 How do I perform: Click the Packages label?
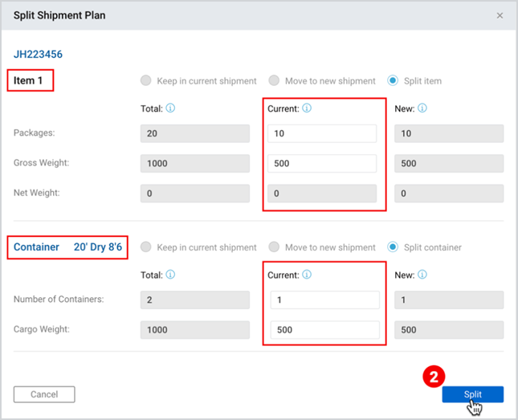tap(34, 133)
